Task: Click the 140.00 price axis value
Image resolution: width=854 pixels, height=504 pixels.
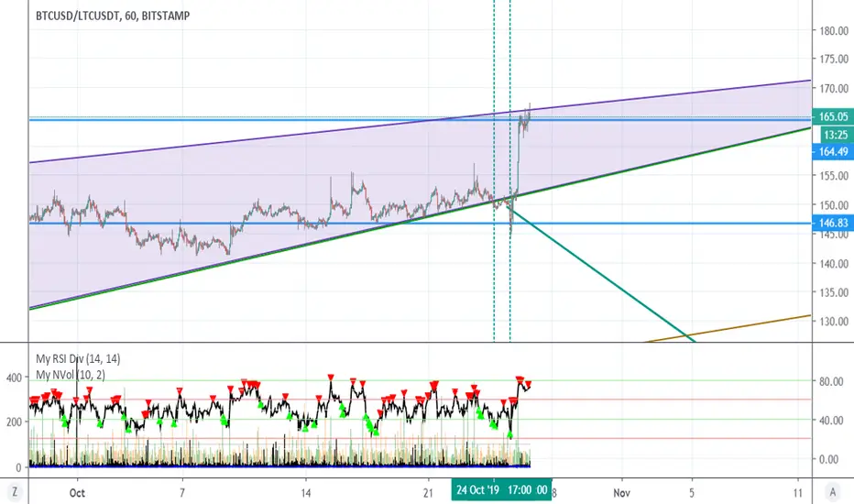Action: [834, 264]
